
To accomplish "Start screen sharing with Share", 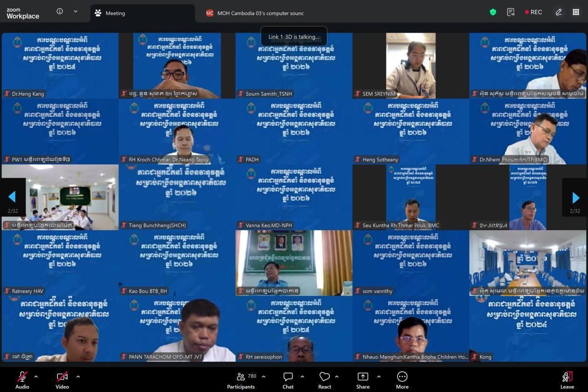I will coord(363,380).
